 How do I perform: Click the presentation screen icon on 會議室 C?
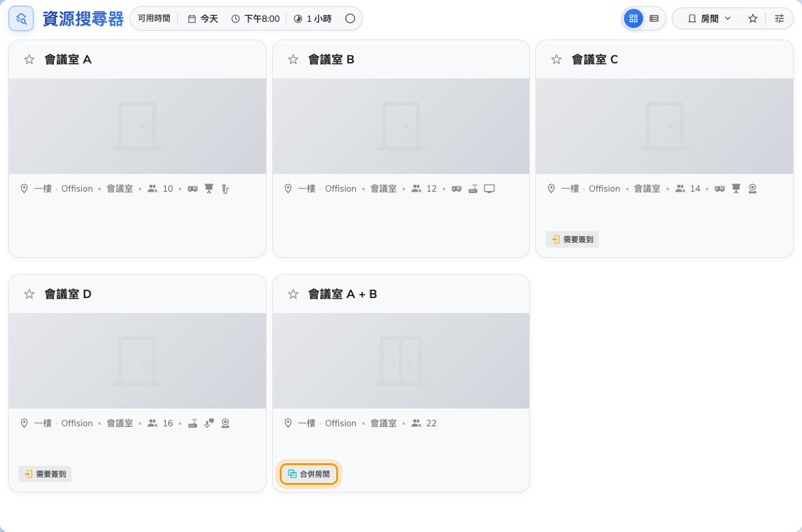click(x=736, y=189)
